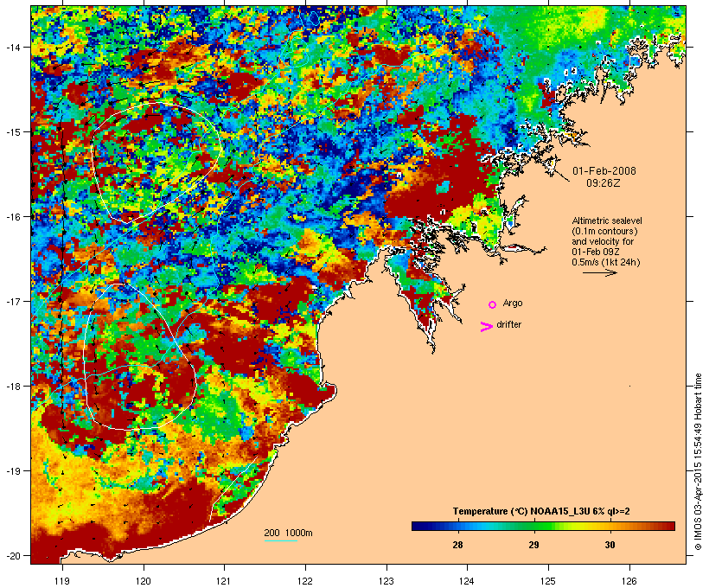Click the time text 09:26Z

point(604,183)
